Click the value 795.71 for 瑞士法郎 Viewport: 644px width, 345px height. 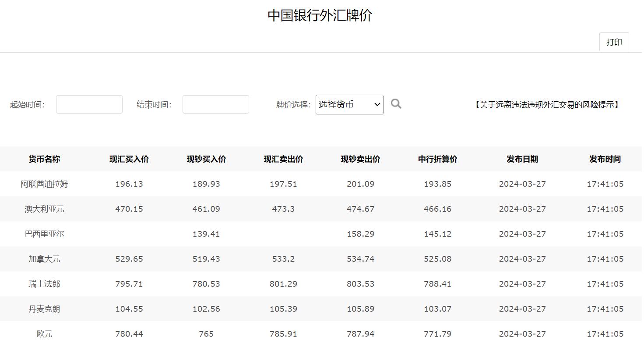[x=129, y=284]
